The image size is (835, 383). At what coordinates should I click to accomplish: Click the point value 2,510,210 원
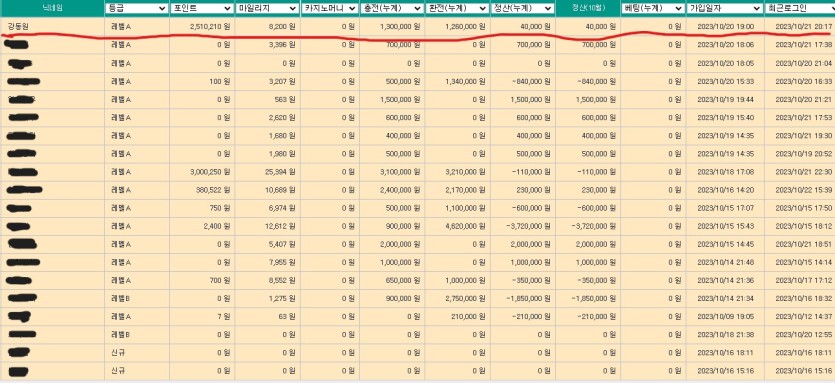(209, 26)
